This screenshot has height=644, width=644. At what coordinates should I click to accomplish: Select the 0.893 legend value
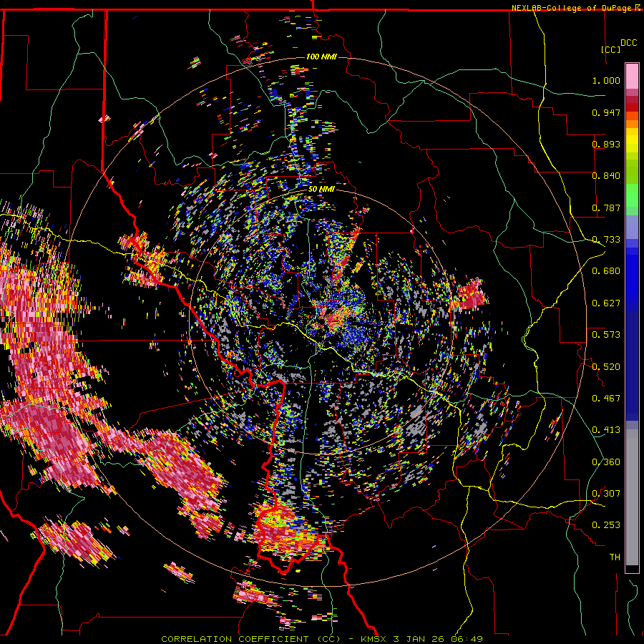606,144
